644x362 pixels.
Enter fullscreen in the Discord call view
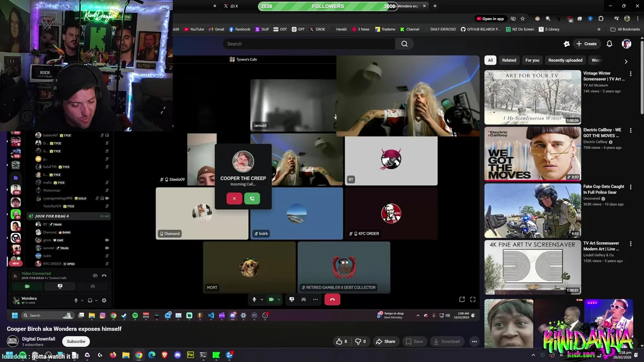(472, 300)
